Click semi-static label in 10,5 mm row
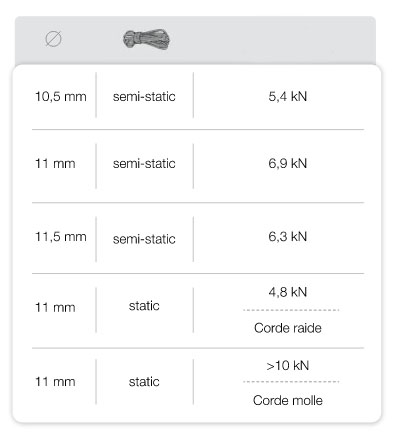401x446 pixels. (144, 97)
